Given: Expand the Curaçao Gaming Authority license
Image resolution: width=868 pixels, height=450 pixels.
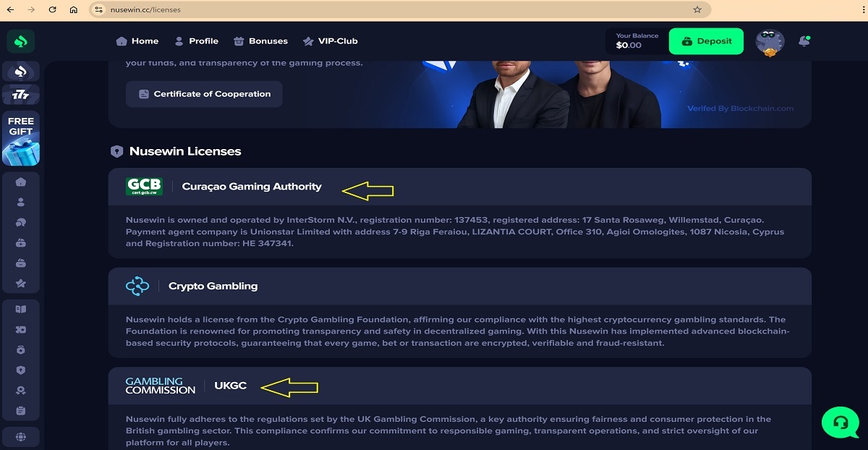Looking at the screenshot, I should coord(460,187).
